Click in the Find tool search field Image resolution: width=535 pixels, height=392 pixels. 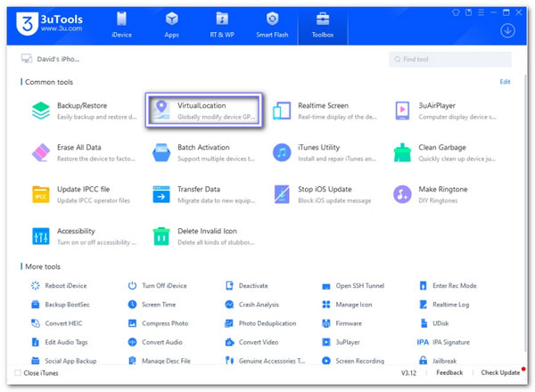point(449,60)
